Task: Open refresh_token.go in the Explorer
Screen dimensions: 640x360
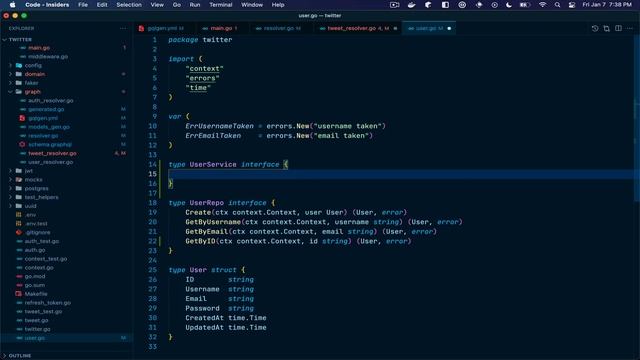Action: (x=48, y=303)
